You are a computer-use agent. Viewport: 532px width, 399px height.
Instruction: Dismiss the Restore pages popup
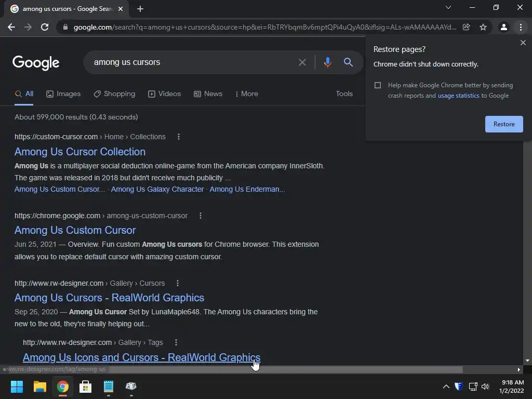523,43
